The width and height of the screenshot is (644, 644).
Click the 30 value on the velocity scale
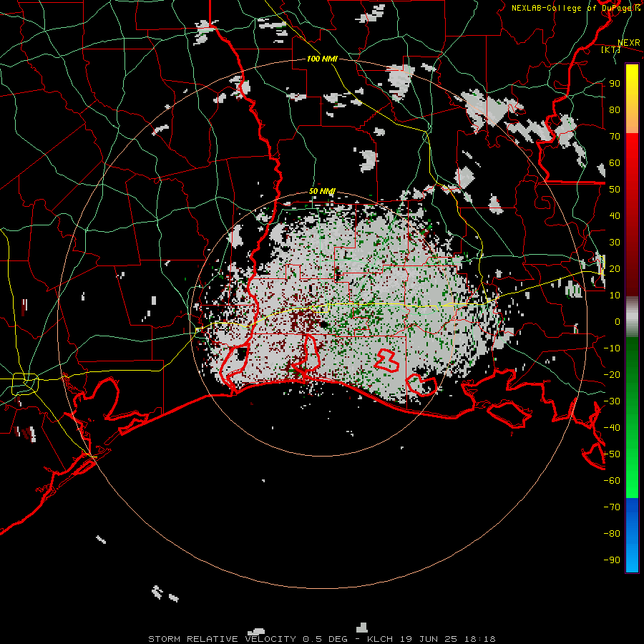(615, 243)
